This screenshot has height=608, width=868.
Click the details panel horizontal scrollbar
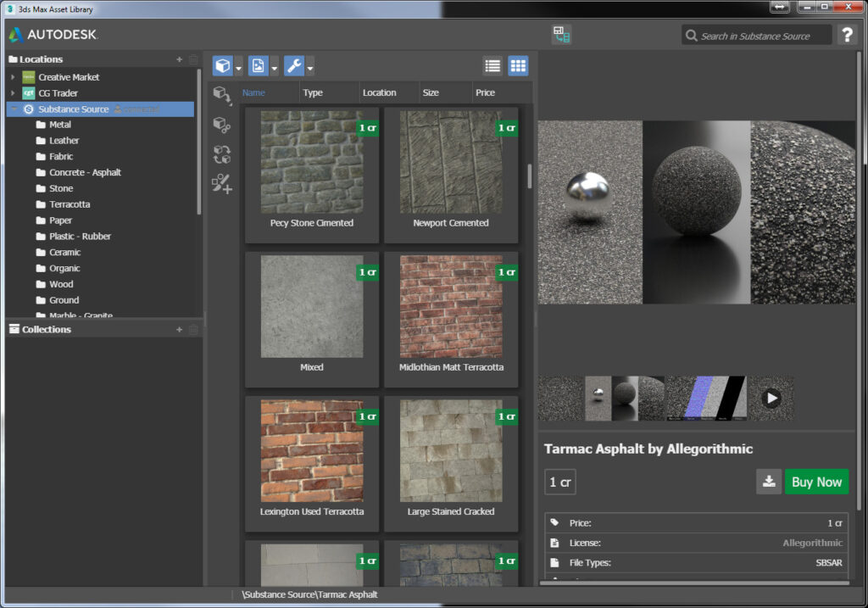coord(695,583)
